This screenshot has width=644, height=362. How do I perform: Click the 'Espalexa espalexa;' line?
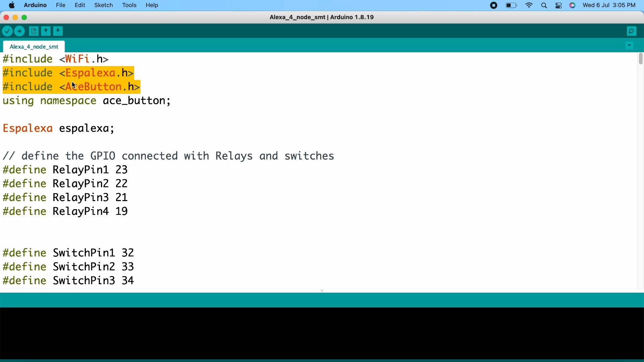59,129
